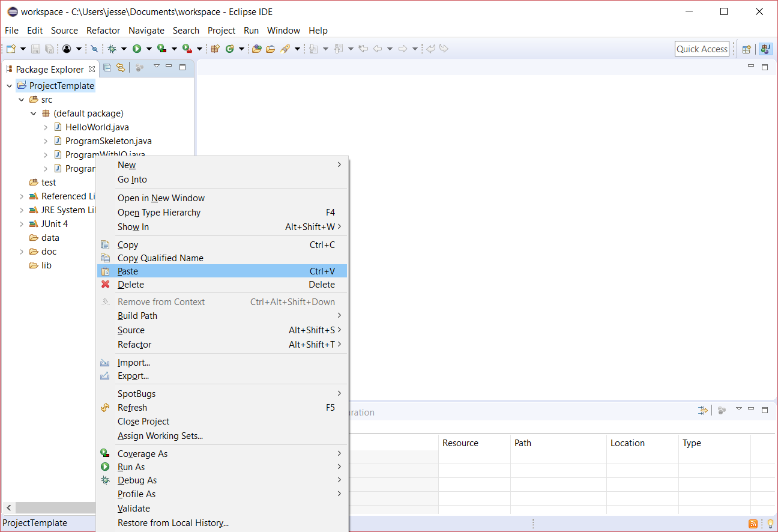Select Paste from the context menu
The height and width of the screenshot is (532, 778).
[128, 271]
